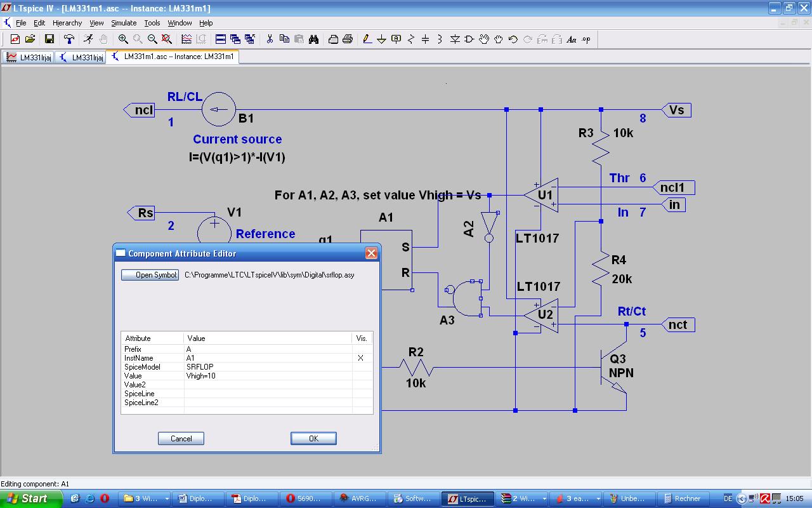
Task: Edit the SpiceModel field SRFLOP
Action: pyautogui.click(x=268, y=367)
